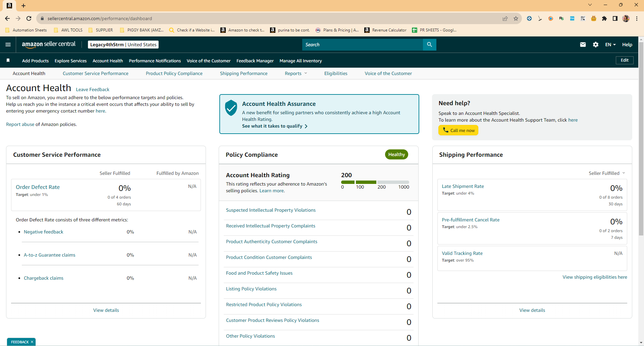644x346 pixels.
Task: Bookmark this page with the star icon
Action: pos(516,18)
